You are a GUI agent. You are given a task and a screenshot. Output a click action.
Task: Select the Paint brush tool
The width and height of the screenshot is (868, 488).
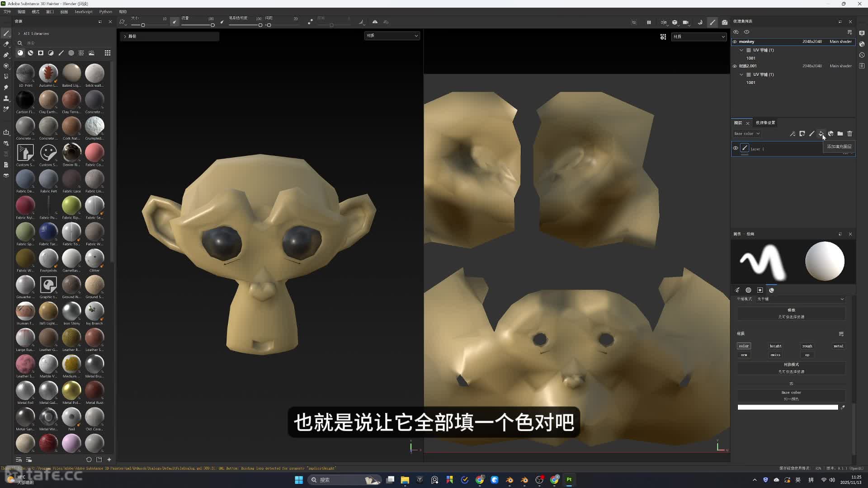click(x=6, y=33)
